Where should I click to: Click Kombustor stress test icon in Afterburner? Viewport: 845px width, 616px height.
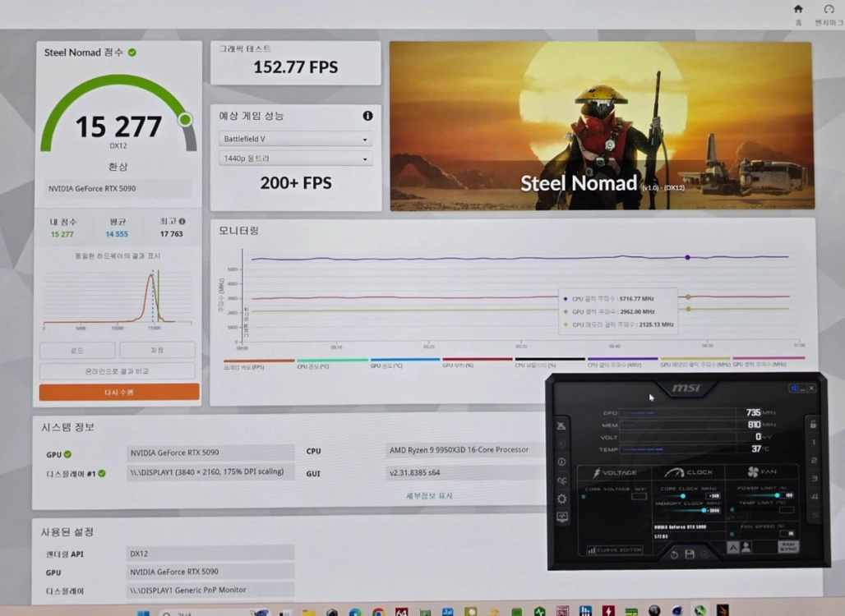click(561, 425)
